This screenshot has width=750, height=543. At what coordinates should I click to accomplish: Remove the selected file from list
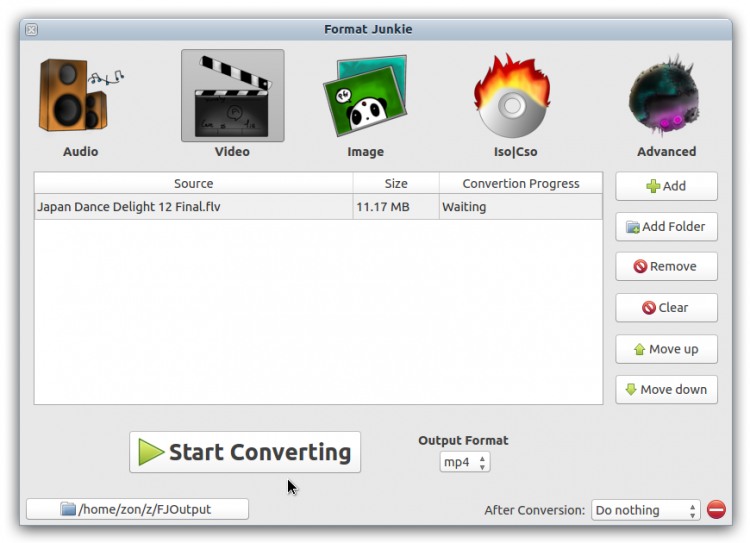point(666,266)
